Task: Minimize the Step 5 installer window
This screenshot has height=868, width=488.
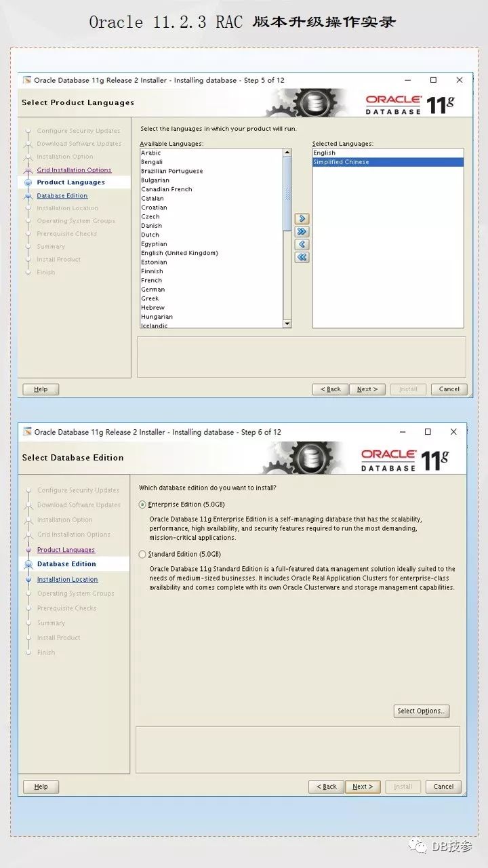Action: [408, 80]
